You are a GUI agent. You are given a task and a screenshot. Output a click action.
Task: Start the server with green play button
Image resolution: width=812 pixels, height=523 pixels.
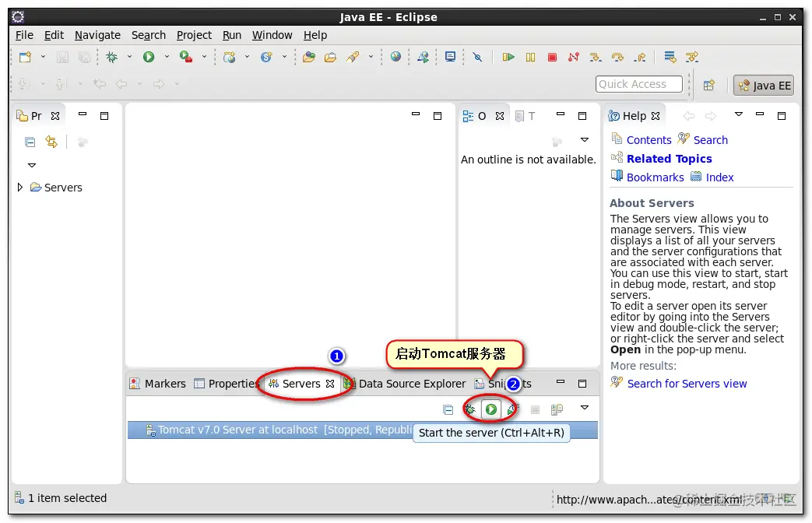491,409
